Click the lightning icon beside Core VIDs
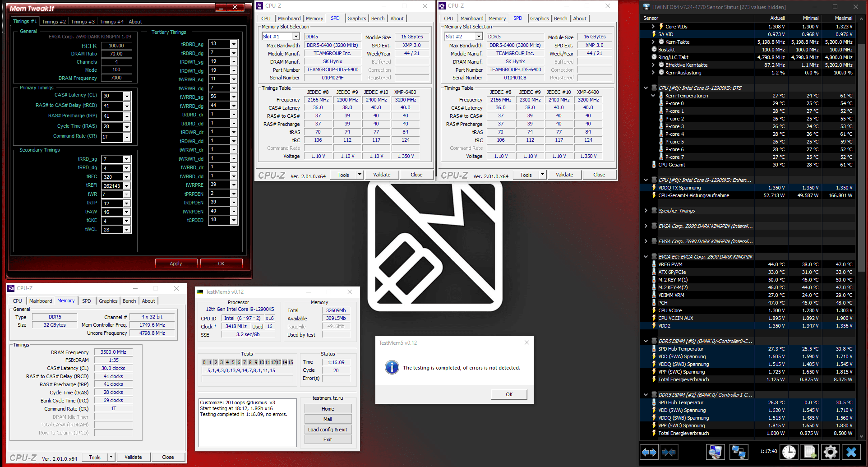The height and width of the screenshot is (467, 868). click(661, 27)
